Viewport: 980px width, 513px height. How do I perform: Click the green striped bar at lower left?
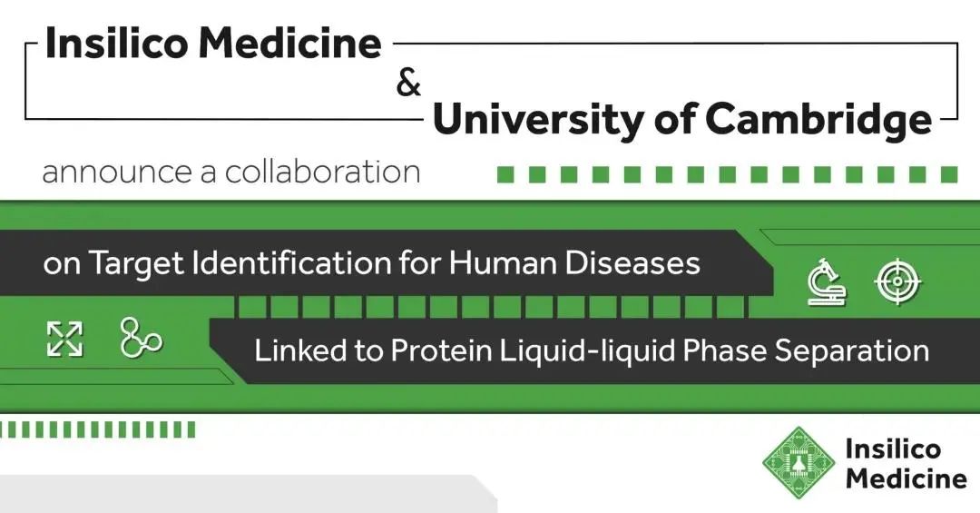[97, 429]
